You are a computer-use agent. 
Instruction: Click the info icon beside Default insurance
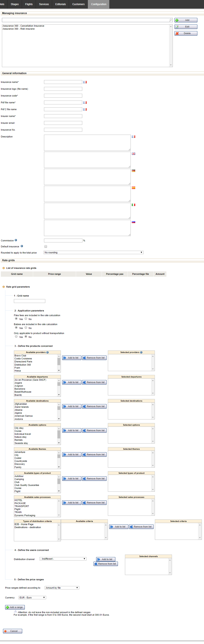pyautogui.click(x=22, y=246)
